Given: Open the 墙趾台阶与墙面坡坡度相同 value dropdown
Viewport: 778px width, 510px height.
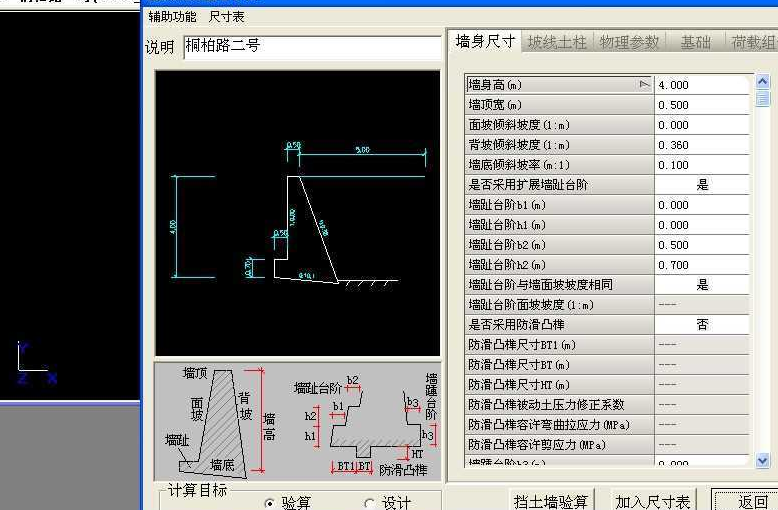Looking at the screenshot, I should [x=702, y=285].
